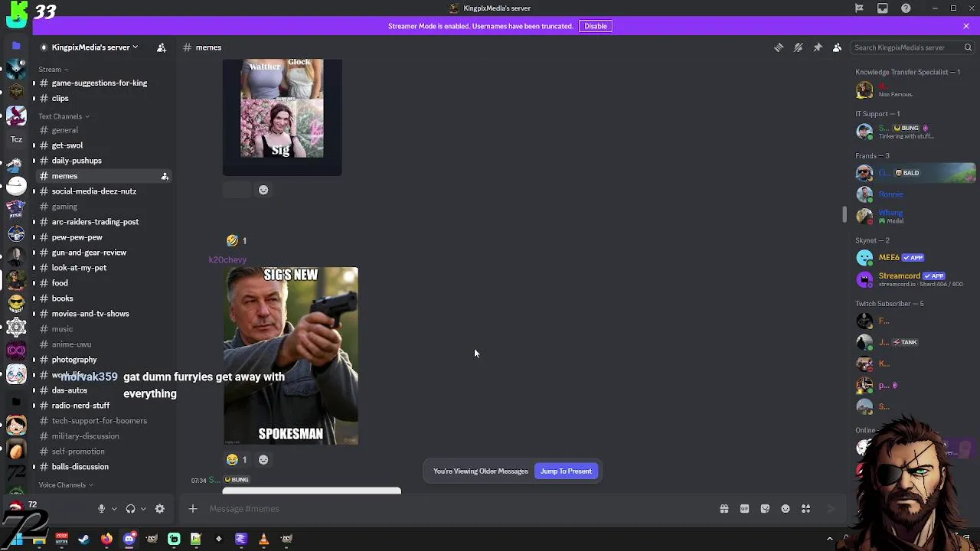Image resolution: width=980 pixels, height=551 pixels.
Task: Open the daily-pushups channel
Action: pos(77,161)
